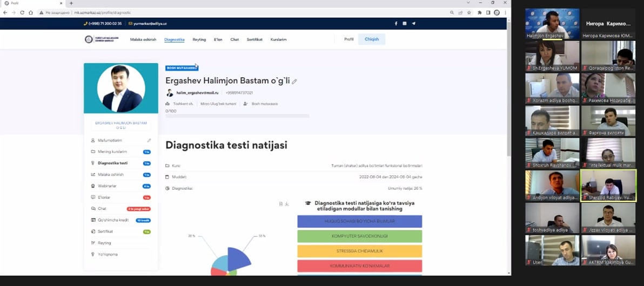This screenshot has width=644, height=286.
Task: Click the edit pencil next to Ma'lumotlarim
Action: (149, 140)
